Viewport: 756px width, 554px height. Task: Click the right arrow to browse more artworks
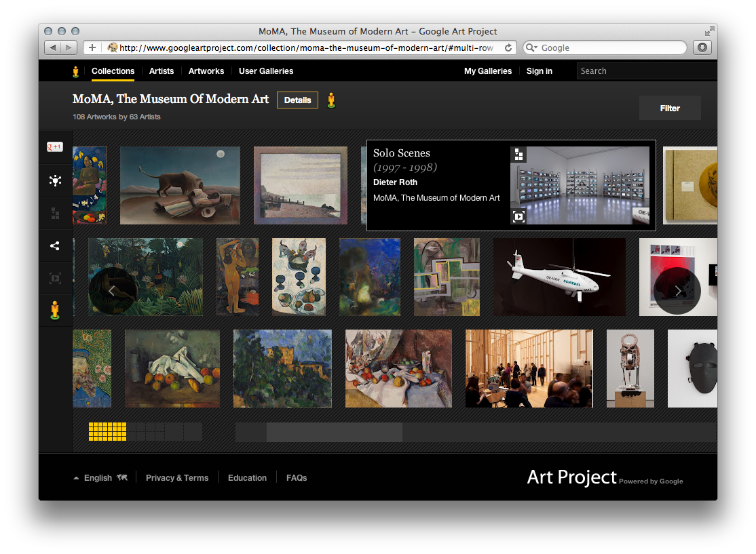click(678, 290)
